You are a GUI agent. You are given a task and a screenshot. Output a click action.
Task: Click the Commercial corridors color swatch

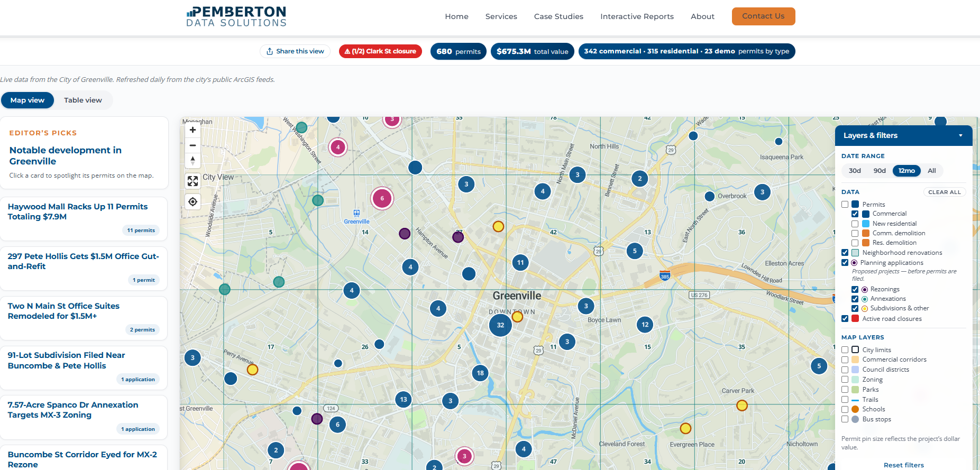point(855,360)
